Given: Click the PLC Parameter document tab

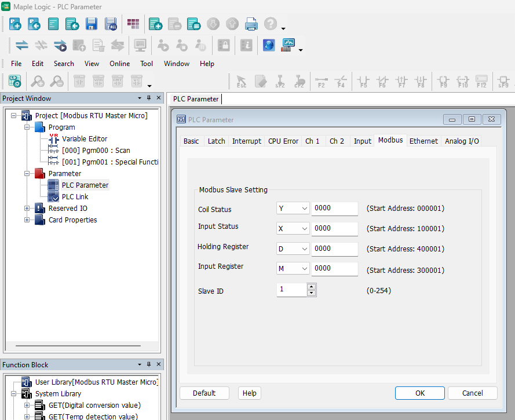Looking at the screenshot, I should [x=195, y=99].
